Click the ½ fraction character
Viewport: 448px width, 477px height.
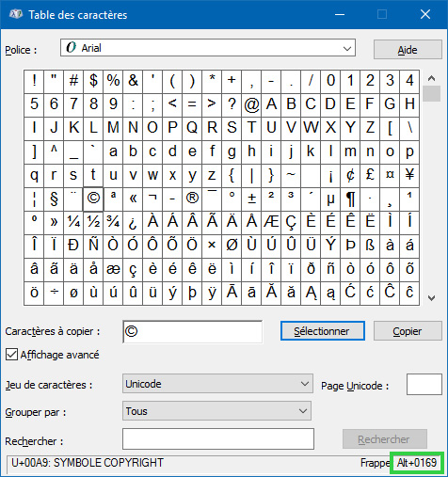[x=93, y=222]
